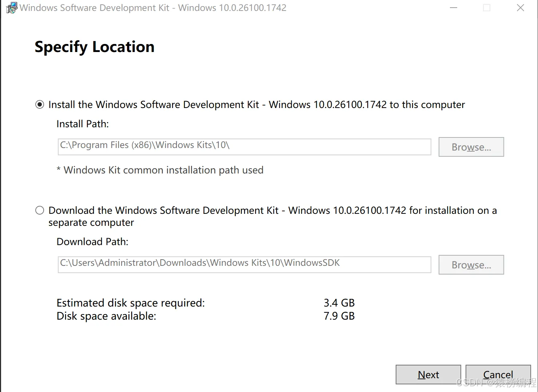The image size is (538, 392).
Task: Click the 'Install Path:' label
Action: (83, 124)
